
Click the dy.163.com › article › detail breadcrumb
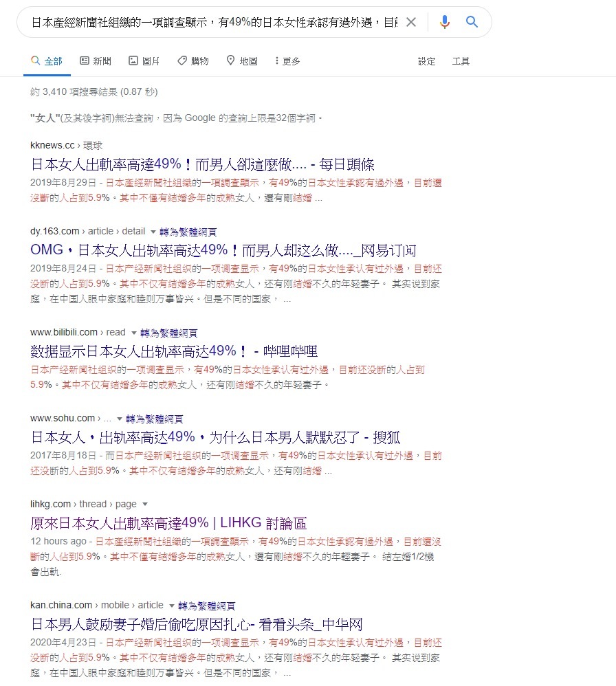click(87, 231)
